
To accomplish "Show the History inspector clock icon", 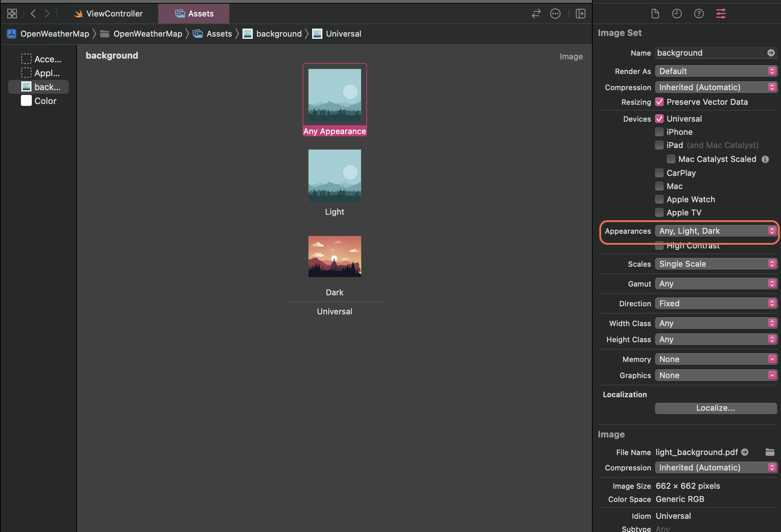I will [x=677, y=14].
